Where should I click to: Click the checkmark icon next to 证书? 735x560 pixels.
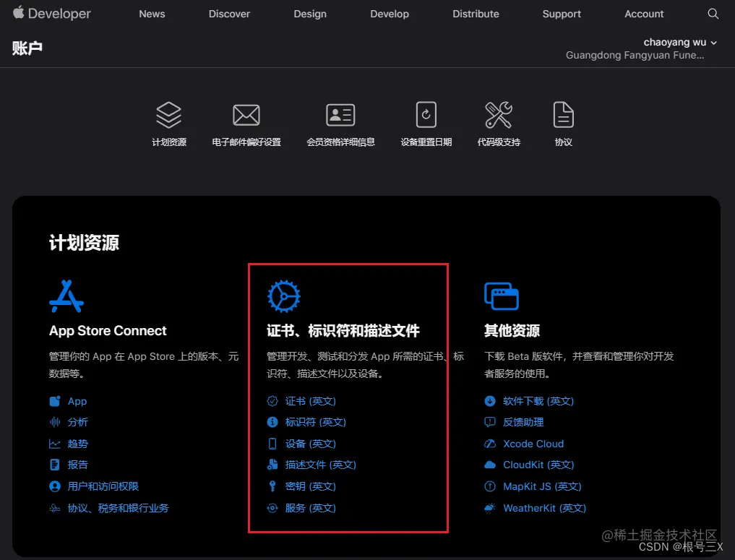(x=272, y=400)
